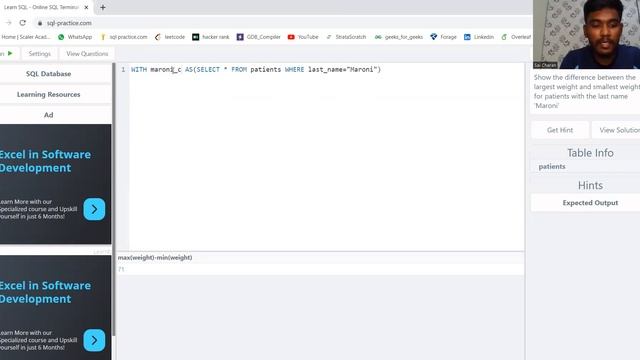Viewport: 640px width, 360px height.
Task: Open a new browser tab
Action: (x=103, y=7)
